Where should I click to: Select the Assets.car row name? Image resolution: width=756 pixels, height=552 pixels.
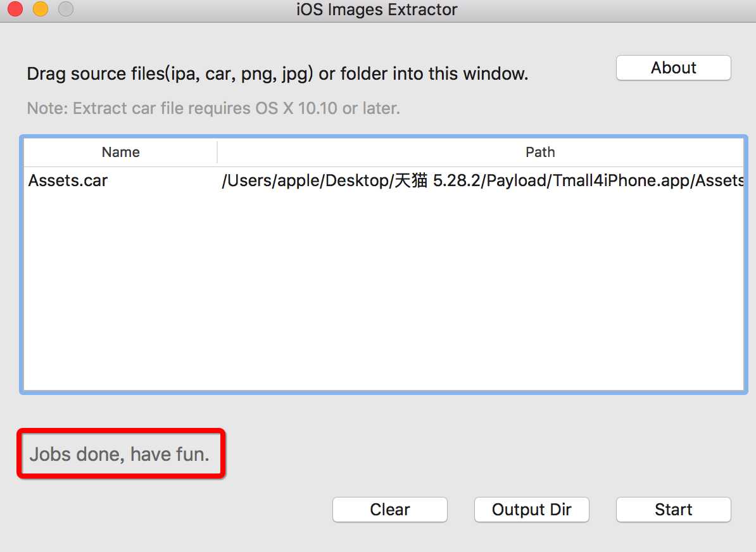click(x=68, y=180)
